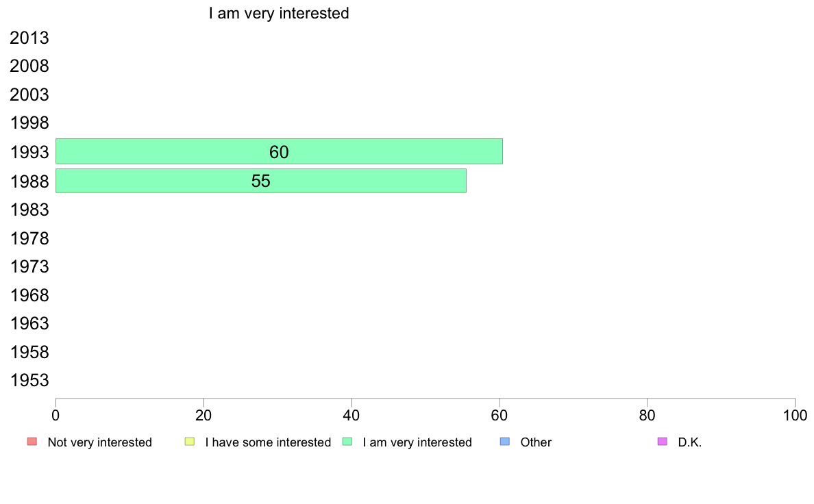Click the green I am very interested swatch
Viewport: 814px width, 504px height.
pos(347,442)
